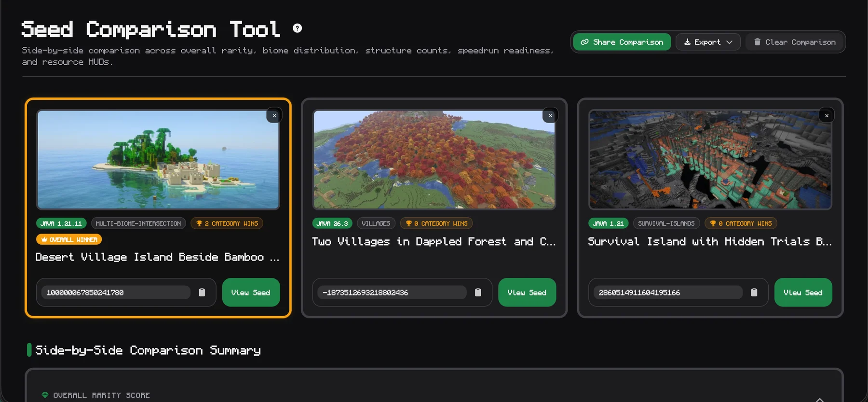
Task: Click the Overall Rarity Score diamond icon
Action: (x=45, y=395)
